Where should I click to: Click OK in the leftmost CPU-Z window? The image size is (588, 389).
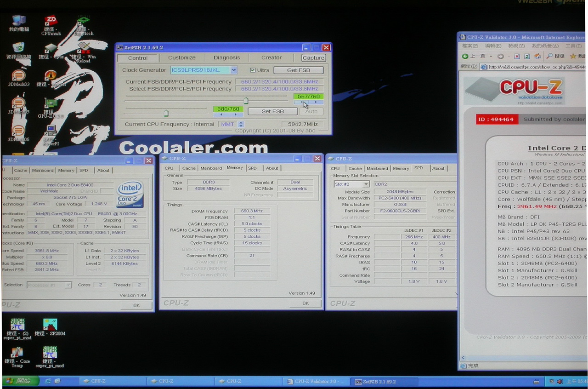pyautogui.click(x=136, y=305)
